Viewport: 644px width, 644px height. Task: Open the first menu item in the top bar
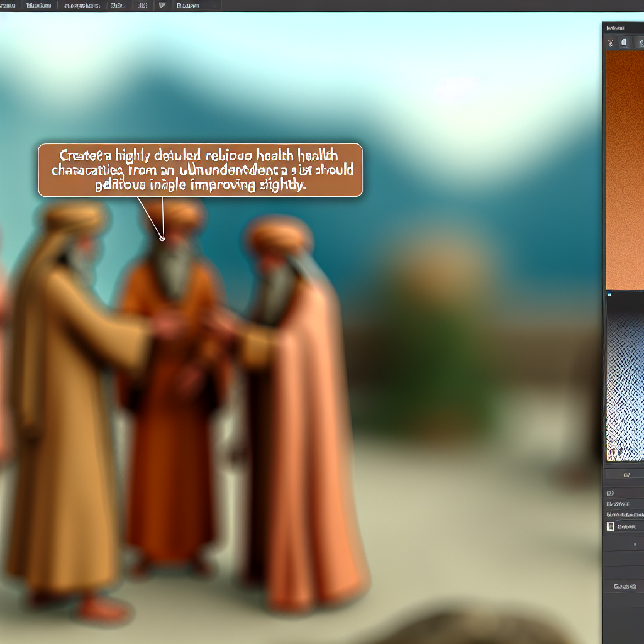click(8, 5)
